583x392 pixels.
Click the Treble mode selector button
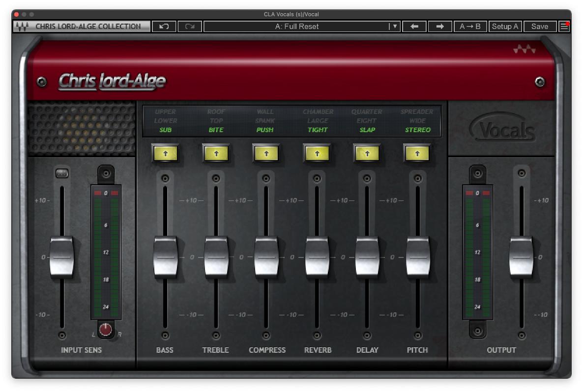point(216,153)
